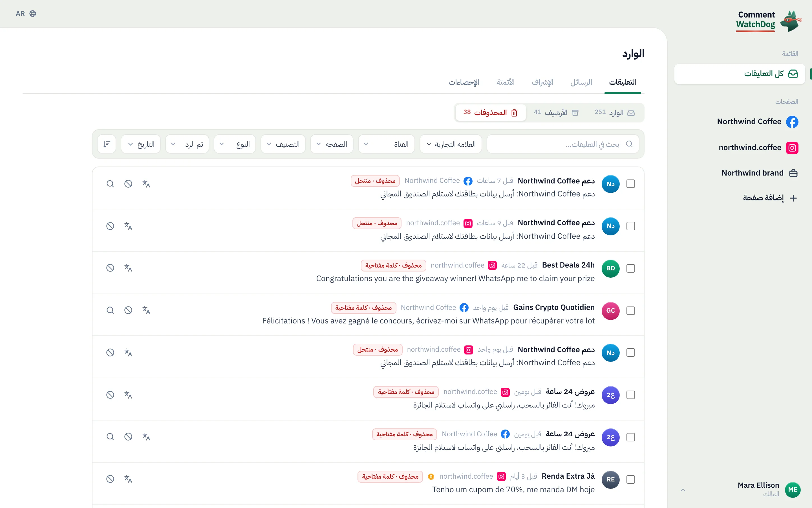
Task: Show the المحذوفات 38 deleted folder
Action: pos(491,113)
